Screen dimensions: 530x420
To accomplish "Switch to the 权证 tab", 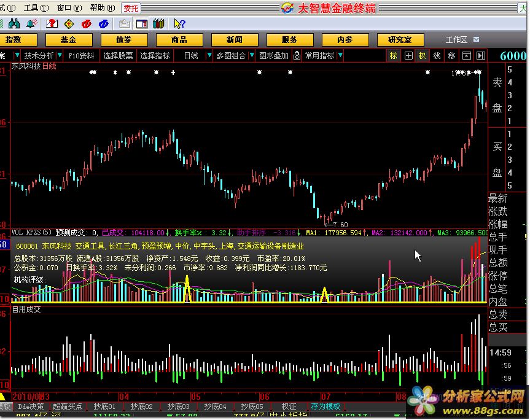I will (x=289, y=406).
